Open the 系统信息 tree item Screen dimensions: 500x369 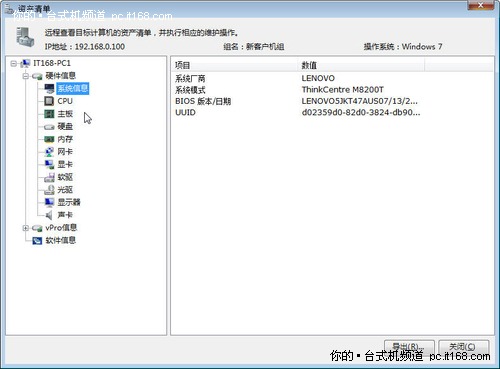73,88
